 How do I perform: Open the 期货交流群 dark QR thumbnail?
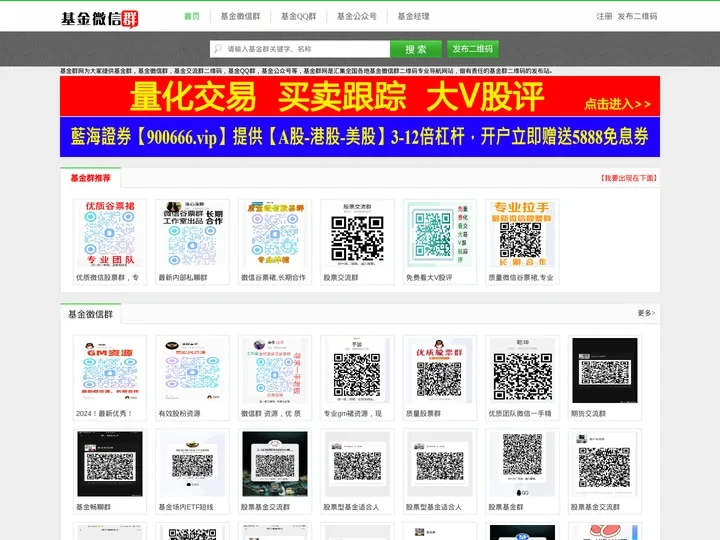tap(605, 370)
